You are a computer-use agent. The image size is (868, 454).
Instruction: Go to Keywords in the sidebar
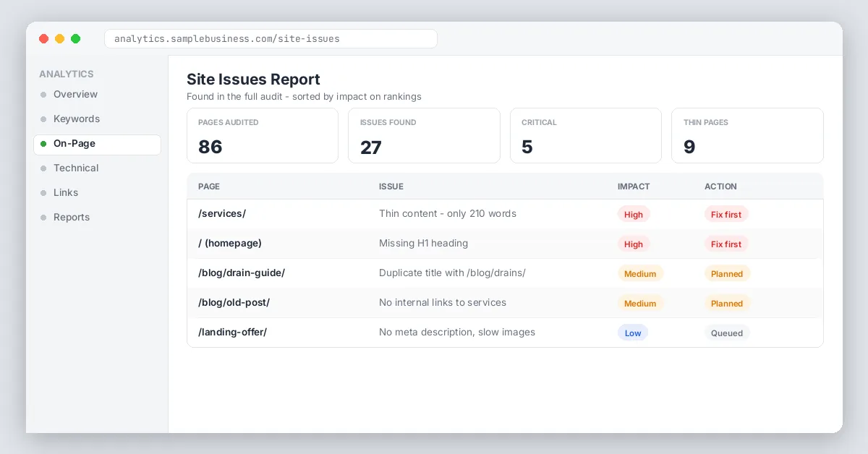click(x=97, y=119)
